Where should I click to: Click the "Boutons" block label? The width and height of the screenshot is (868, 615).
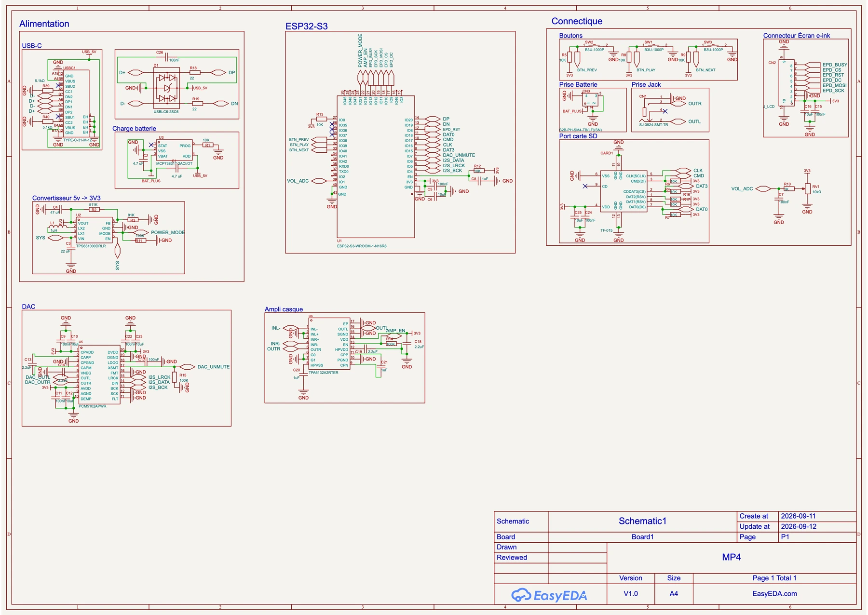571,35
